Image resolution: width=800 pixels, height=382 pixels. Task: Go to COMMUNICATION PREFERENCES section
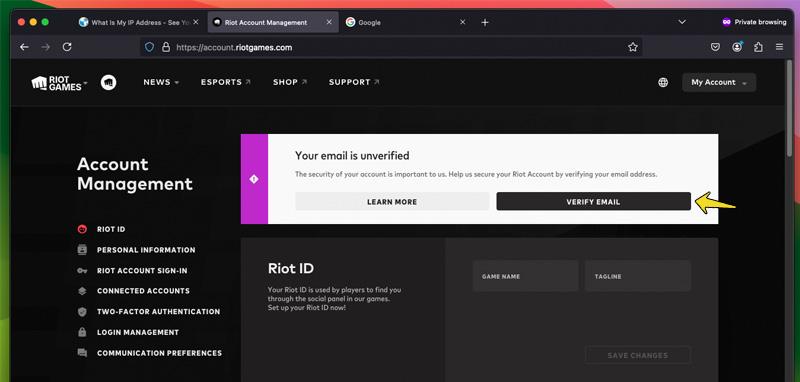(x=159, y=353)
